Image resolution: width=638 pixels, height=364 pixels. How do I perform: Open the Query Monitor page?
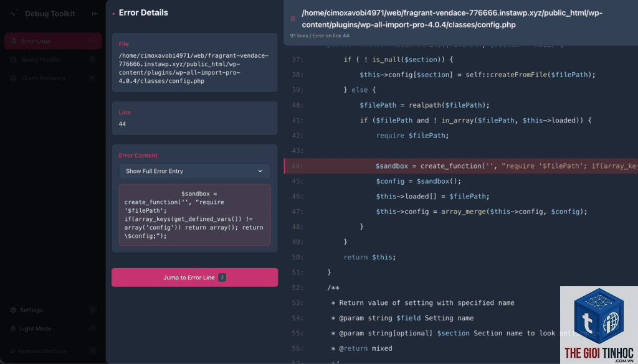53,60
